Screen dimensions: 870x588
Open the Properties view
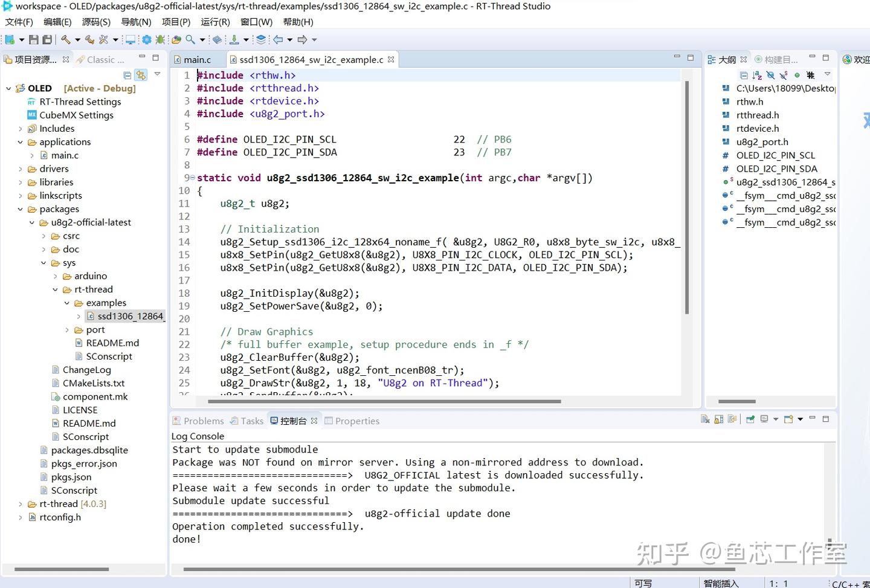[x=357, y=421]
